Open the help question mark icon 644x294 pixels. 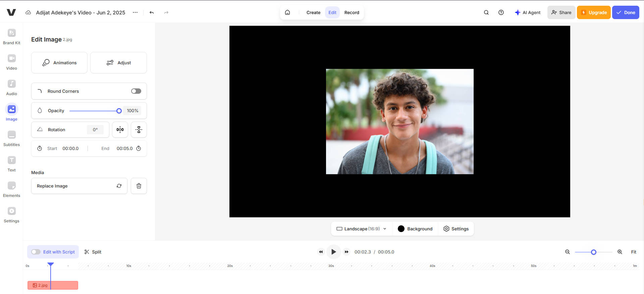coord(501,12)
